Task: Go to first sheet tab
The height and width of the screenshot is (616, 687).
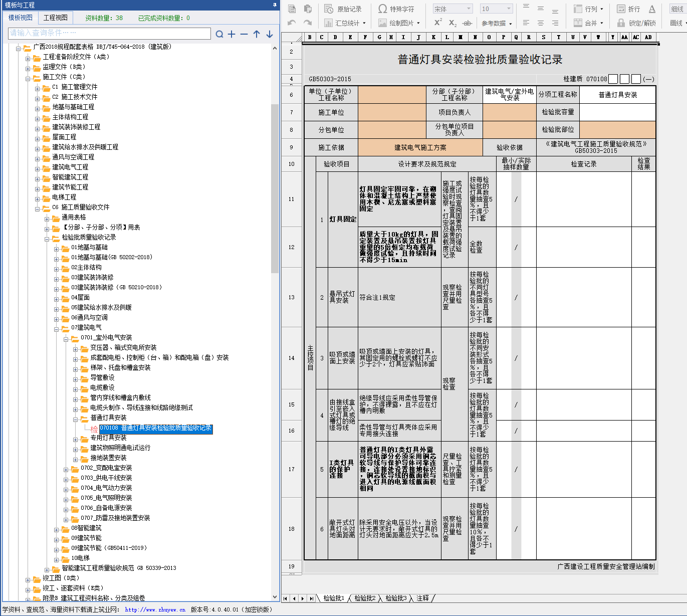Action: tap(286, 598)
